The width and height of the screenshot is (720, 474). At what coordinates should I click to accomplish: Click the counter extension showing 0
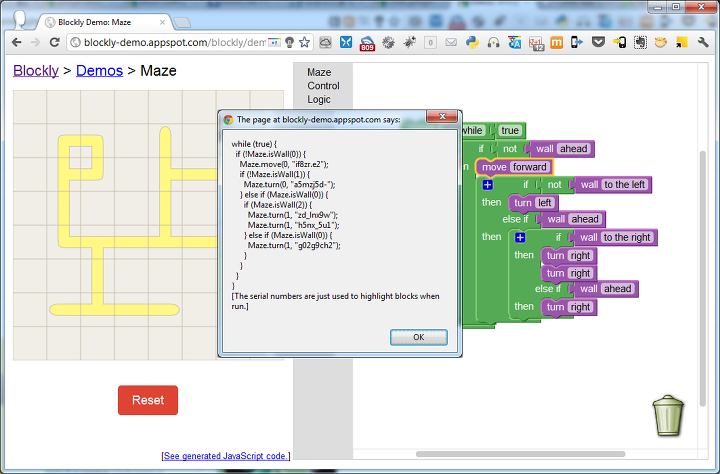click(x=430, y=43)
